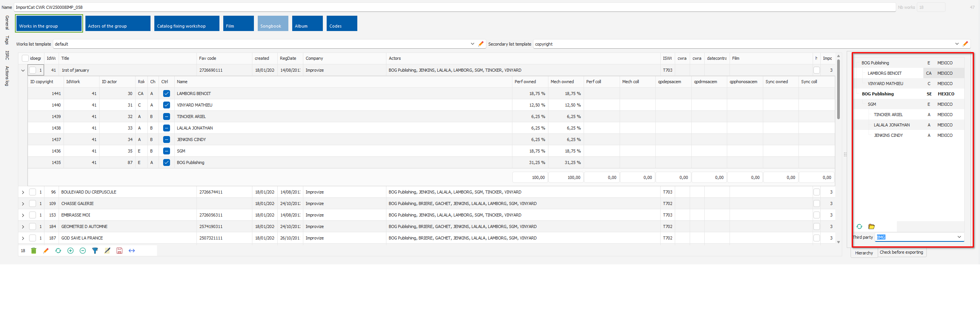This screenshot has width=980, height=333.
Task: Switch to Catalog fixing workshop tab
Action: click(187, 23)
